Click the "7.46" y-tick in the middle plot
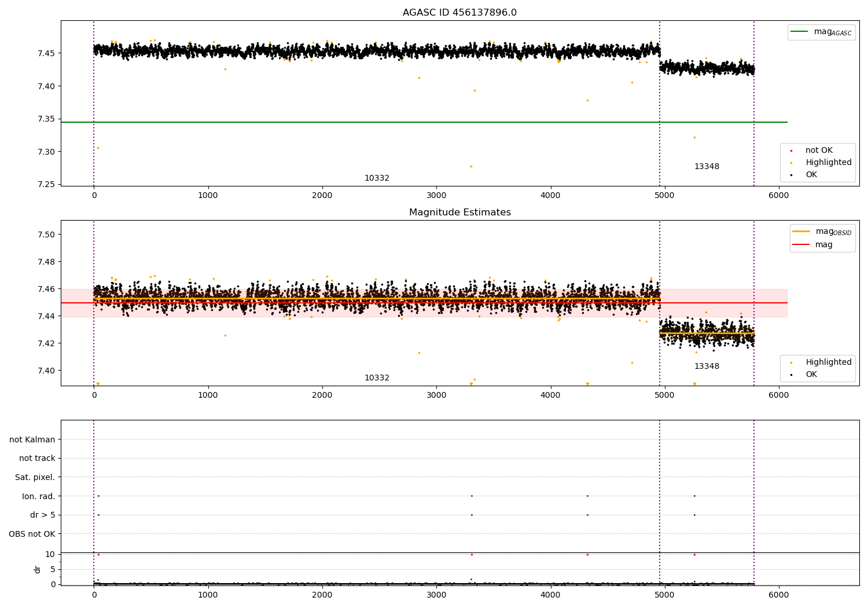The width and height of the screenshot is (868, 608). click(x=46, y=290)
